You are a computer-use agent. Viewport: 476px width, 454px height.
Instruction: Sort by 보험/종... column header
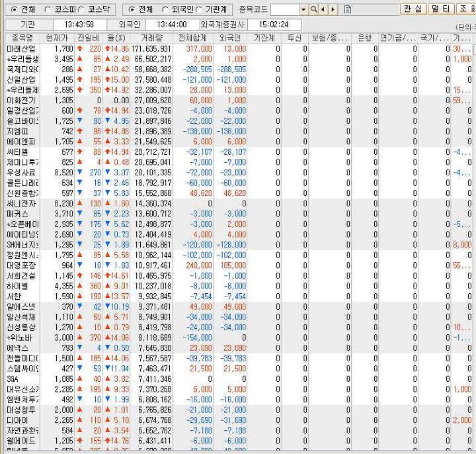[329, 38]
